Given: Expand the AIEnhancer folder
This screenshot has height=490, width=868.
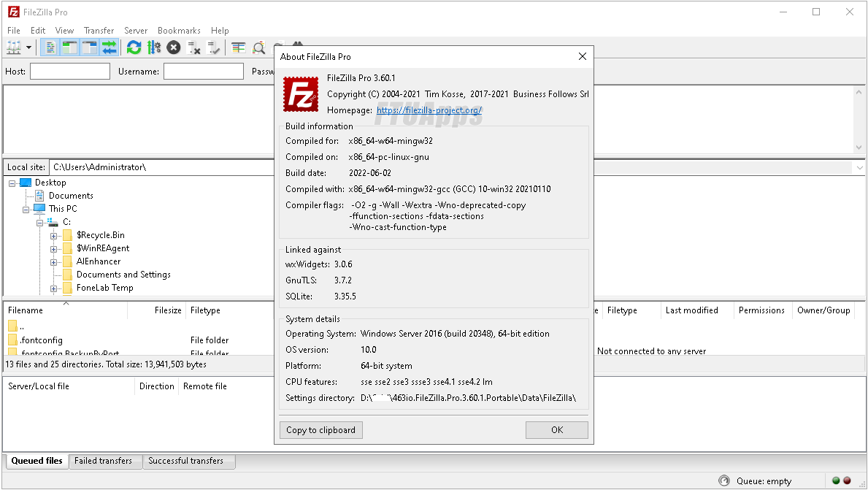Looking at the screenshot, I should tap(54, 262).
